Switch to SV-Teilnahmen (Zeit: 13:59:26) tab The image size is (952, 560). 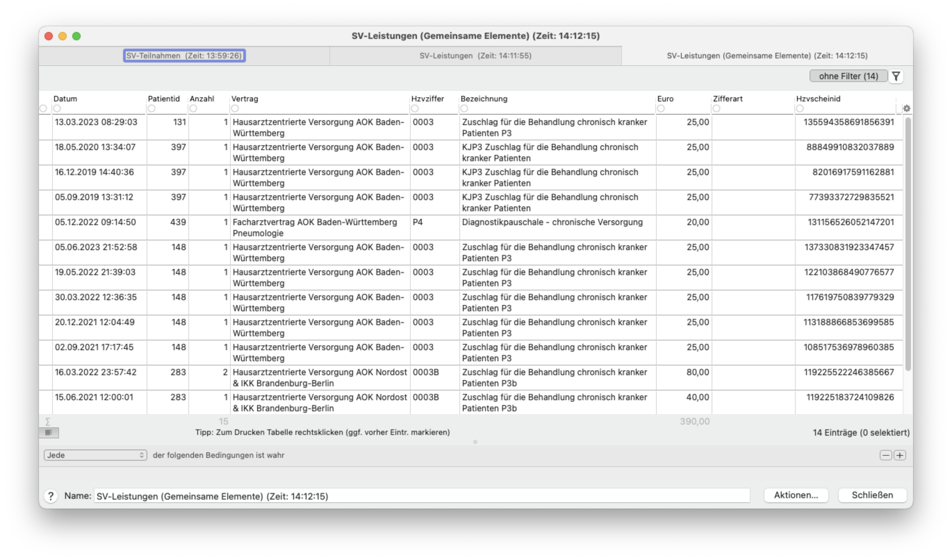(184, 56)
